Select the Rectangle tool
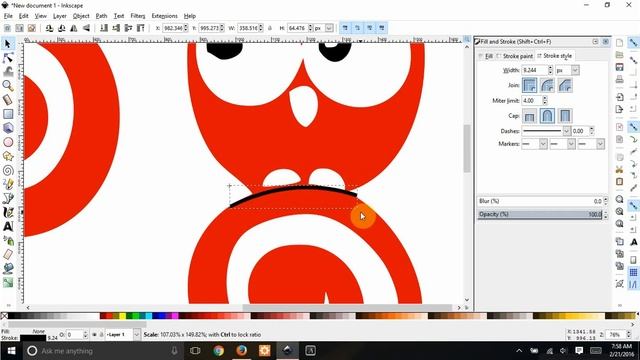This screenshot has width=640, height=360. coord(8,114)
